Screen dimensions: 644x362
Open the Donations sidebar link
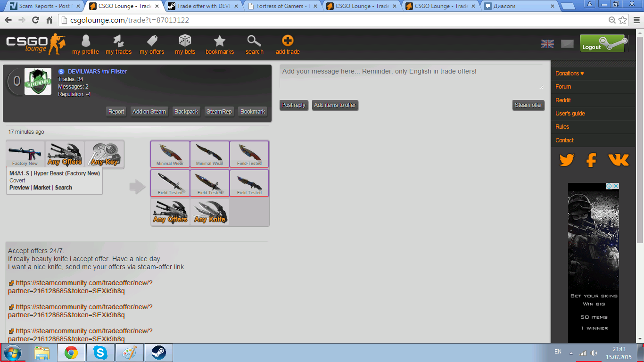click(x=569, y=74)
